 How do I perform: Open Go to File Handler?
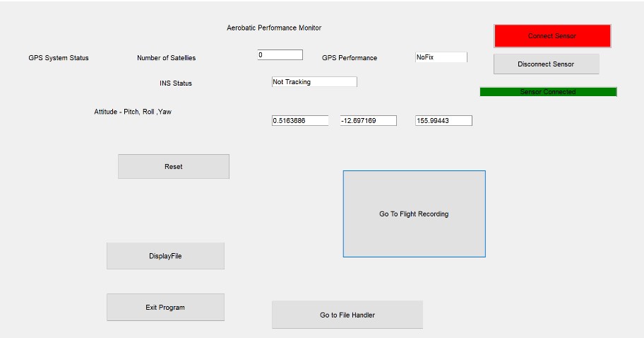[347, 315]
